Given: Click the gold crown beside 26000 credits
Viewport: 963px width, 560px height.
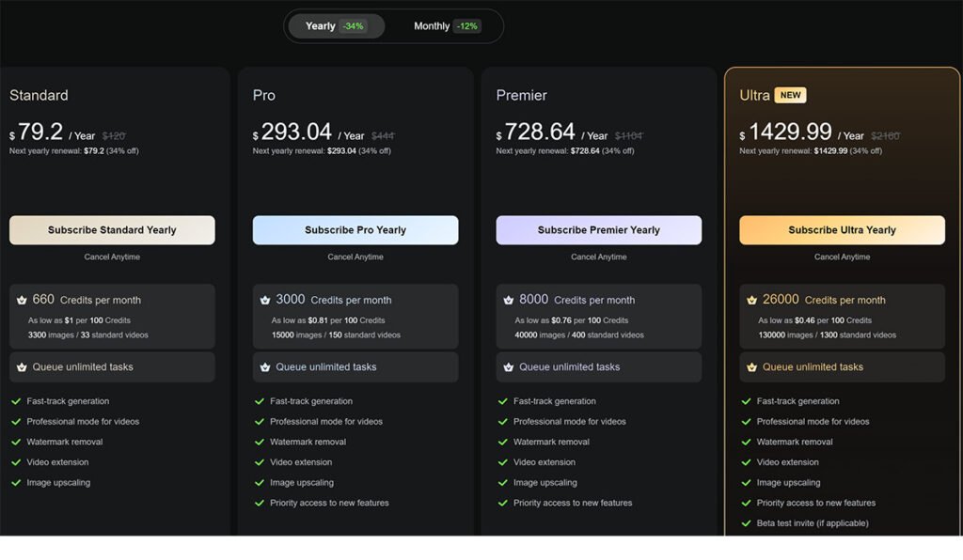Looking at the screenshot, I should [752, 300].
